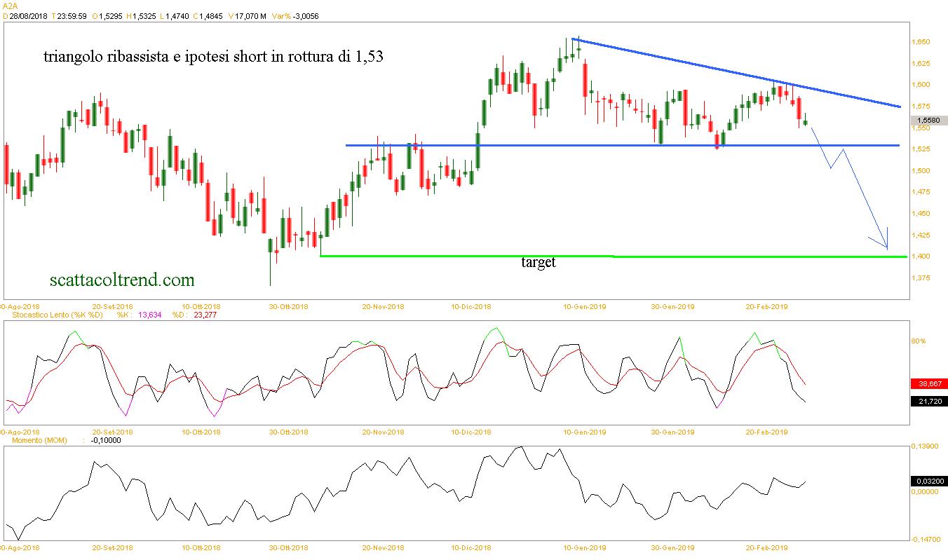Click the 30-Ott-2018 date on the price chart axis
Viewport: 948px width, 560px height.
click(x=290, y=306)
